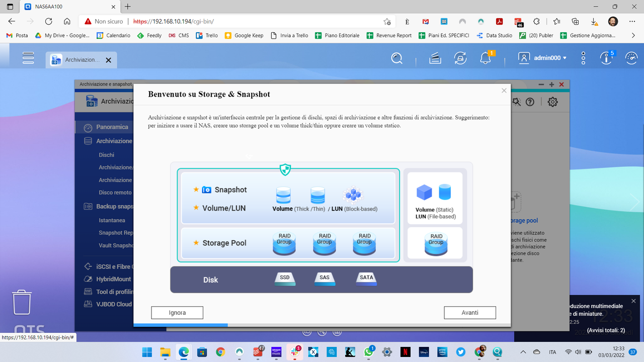Click the QTS information icon with badge 5

click(607, 58)
